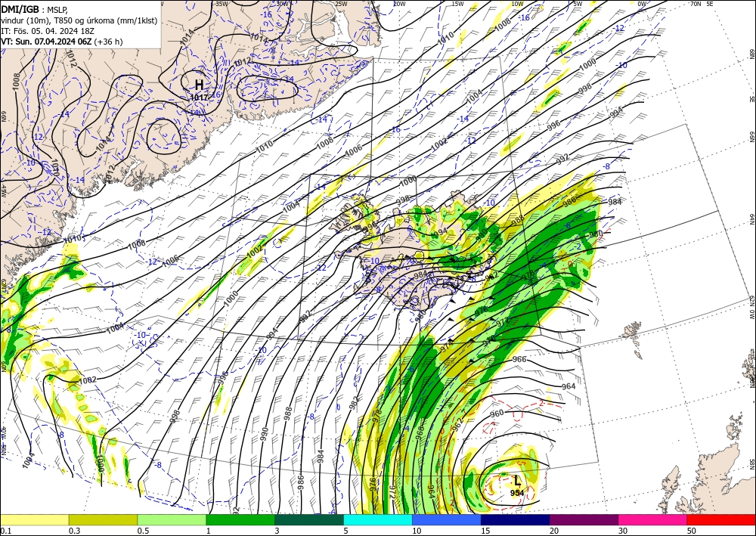The width and height of the screenshot is (756, 536).
Task: Click the 15 tick label on legend
Action: pos(485,531)
